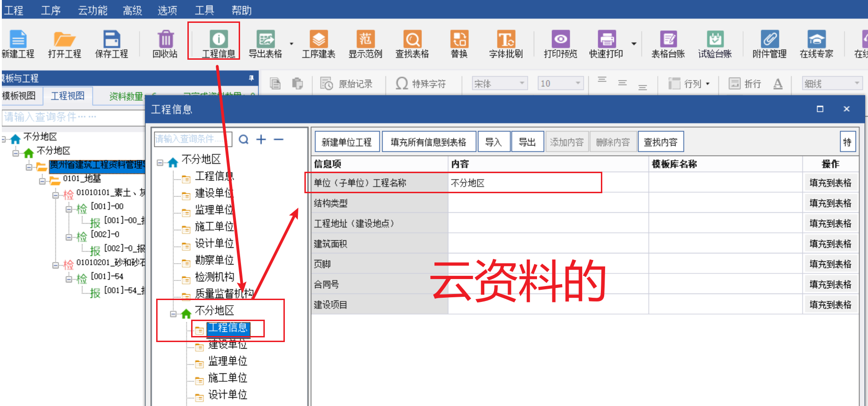
Task: Open 附件管理 attachment manager
Action: [769, 40]
